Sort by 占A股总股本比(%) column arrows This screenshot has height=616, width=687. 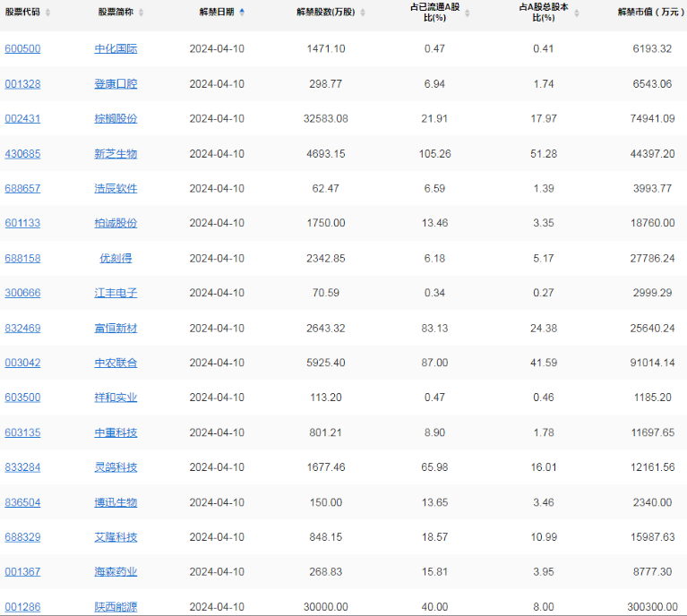click(577, 13)
